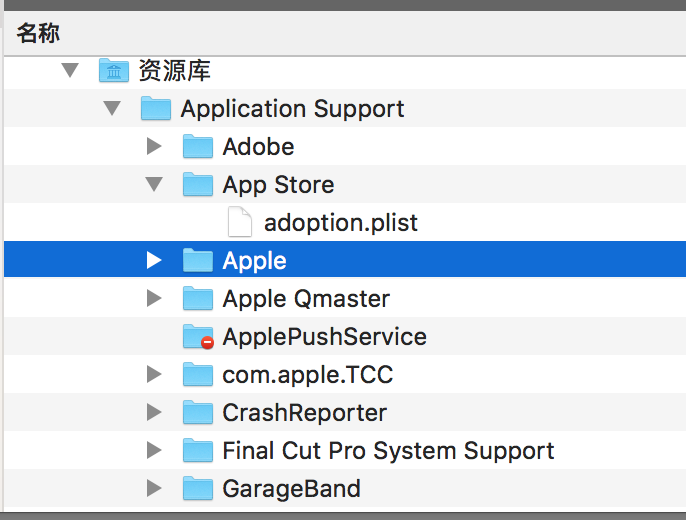Expand the com.apple.TCC folder triangle
This screenshot has width=686, height=520.
(154, 374)
